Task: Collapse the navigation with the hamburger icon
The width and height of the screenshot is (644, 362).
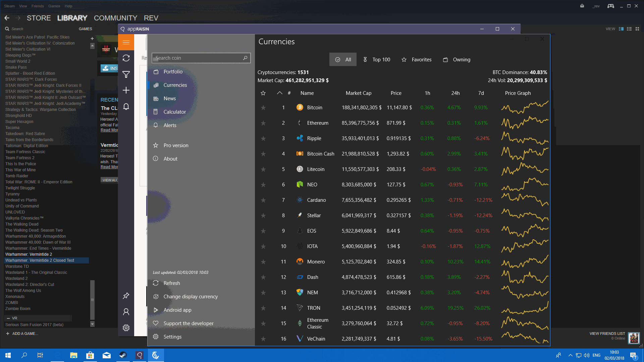Action: click(126, 42)
